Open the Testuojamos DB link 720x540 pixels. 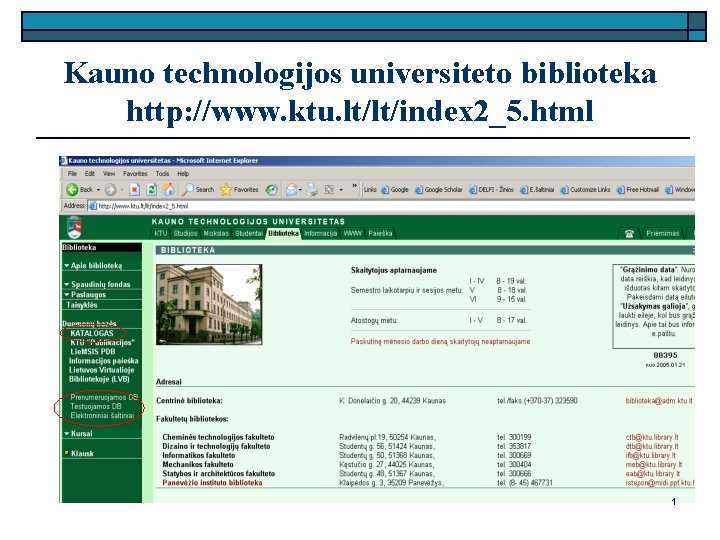96,406
